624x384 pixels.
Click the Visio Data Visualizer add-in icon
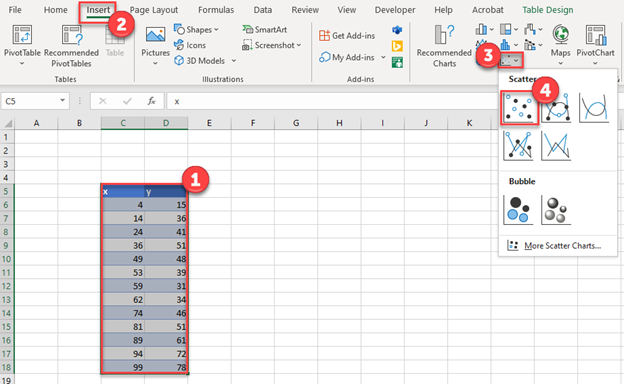(x=397, y=30)
